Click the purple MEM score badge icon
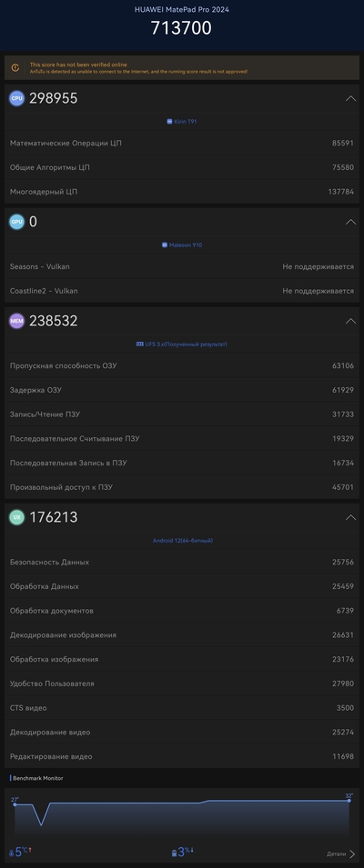This screenshot has height=868, width=364. coord(16,321)
